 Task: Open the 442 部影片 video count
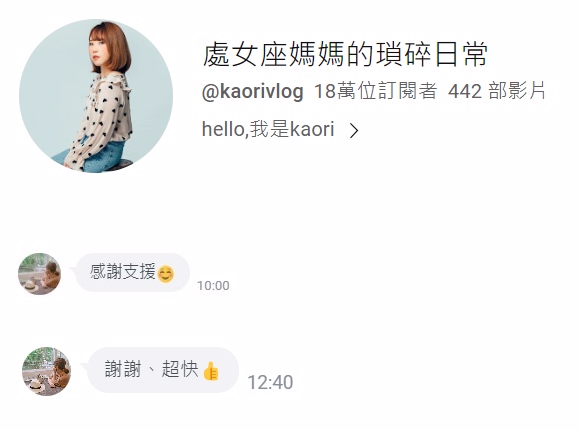click(x=497, y=91)
